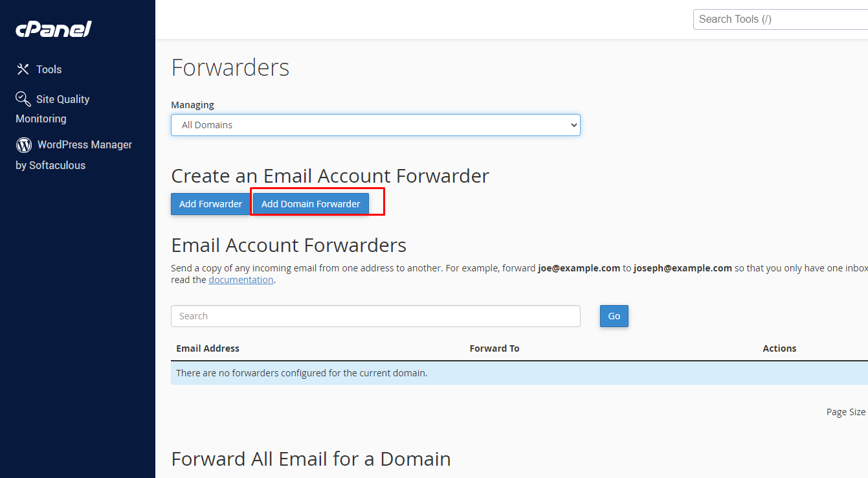The width and height of the screenshot is (868, 478).
Task: Select the no forwarders configured row
Action: (302, 373)
